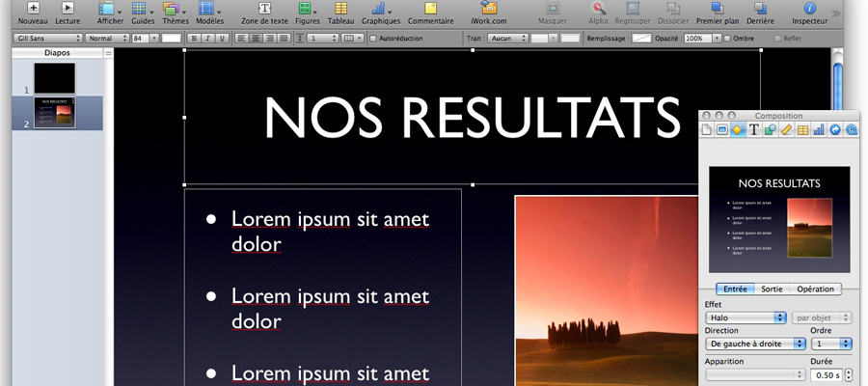
Task: Add a new slide with Nouveau
Action: tap(33, 14)
